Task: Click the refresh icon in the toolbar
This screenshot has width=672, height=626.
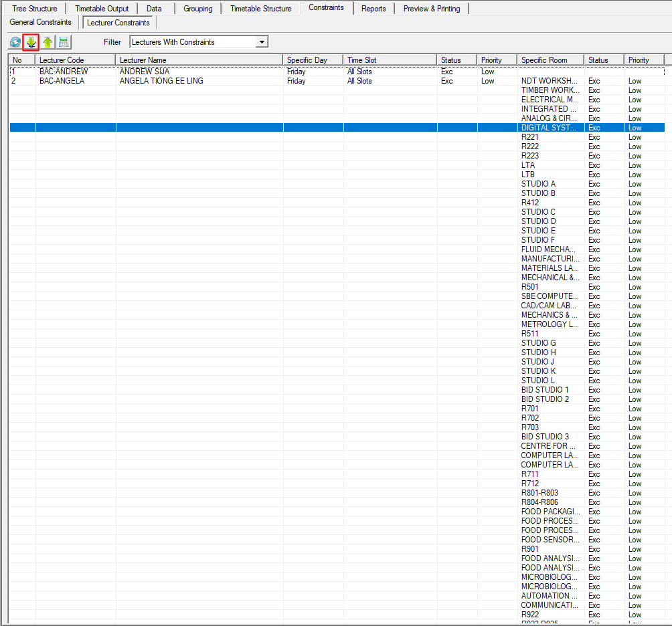Action: click(15, 42)
